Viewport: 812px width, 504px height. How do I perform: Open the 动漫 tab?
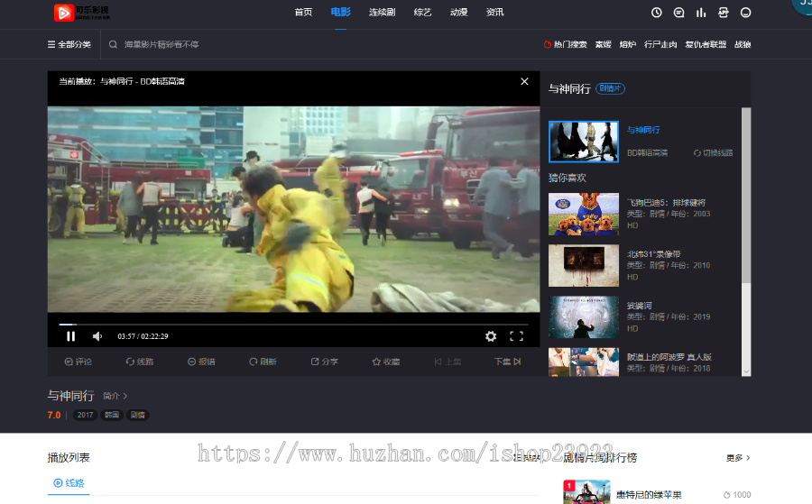tap(459, 13)
